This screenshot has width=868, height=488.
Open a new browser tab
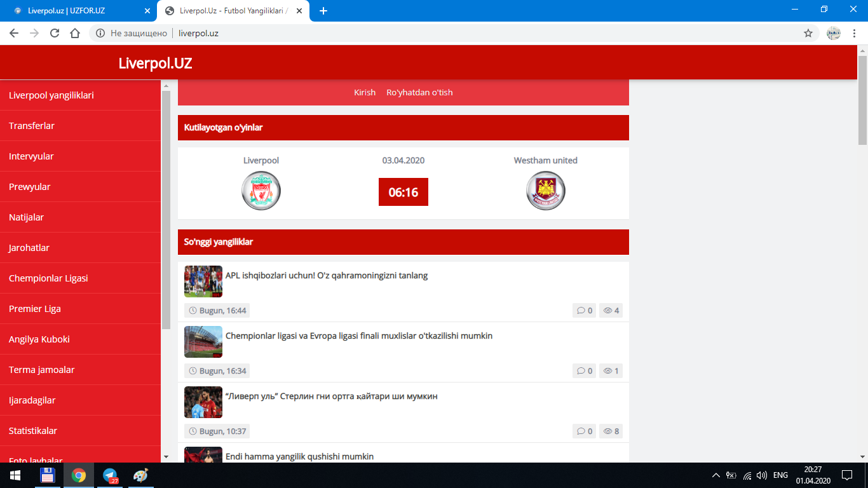323,11
